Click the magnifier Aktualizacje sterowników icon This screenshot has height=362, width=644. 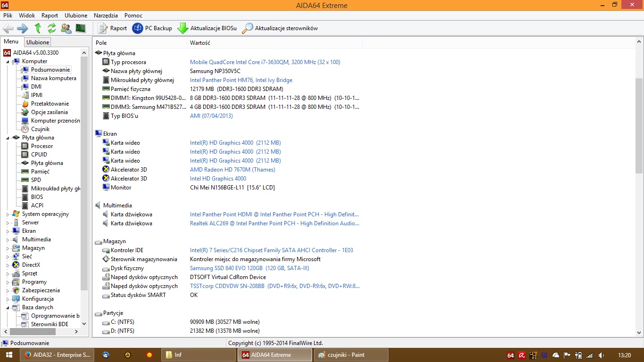(248, 28)
